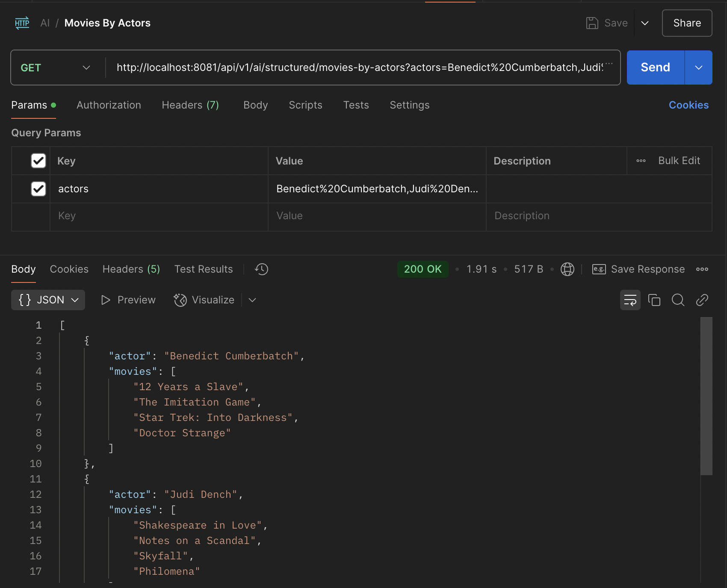Click the empty Description placeholder field
This screenshot has height=588, width=727.
599,216
